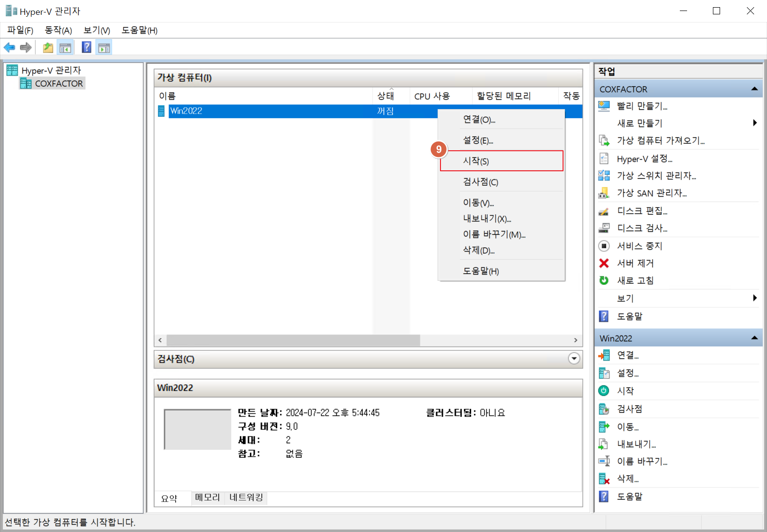Screen dimensions: 767x532
Task: Click Win2022 section 검사점 icon
Action: (604, 409)
